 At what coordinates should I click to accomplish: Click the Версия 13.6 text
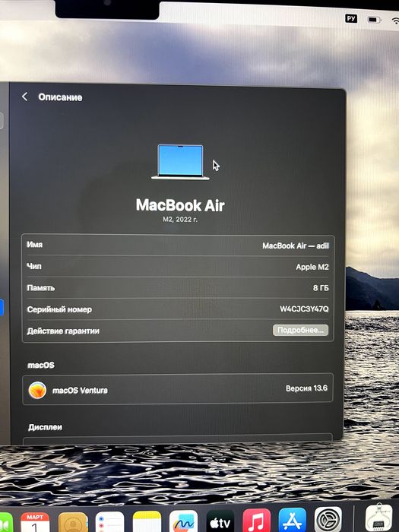[x=306, y=388]
